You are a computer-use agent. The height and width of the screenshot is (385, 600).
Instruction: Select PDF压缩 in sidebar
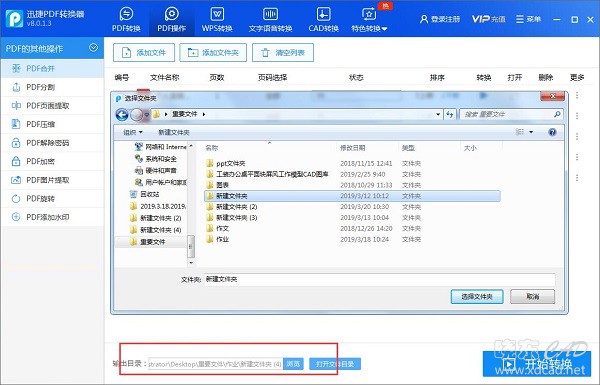coord(52,124)
